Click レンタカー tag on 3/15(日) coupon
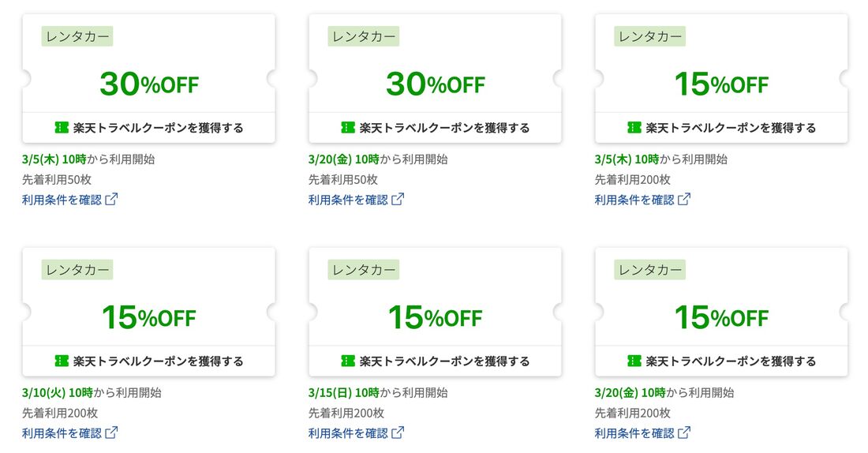Image resolution: width=868 pixels, height=453 pixels. point(363,270)
